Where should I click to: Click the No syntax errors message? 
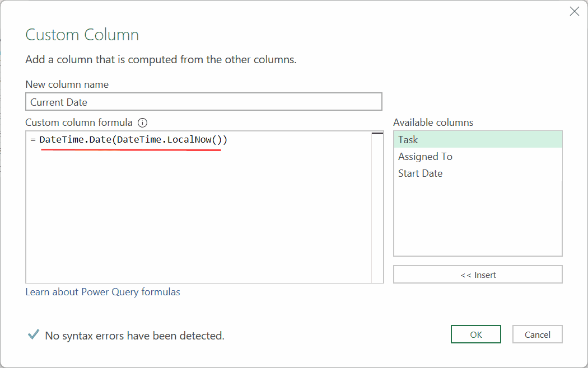coord(133,335)
